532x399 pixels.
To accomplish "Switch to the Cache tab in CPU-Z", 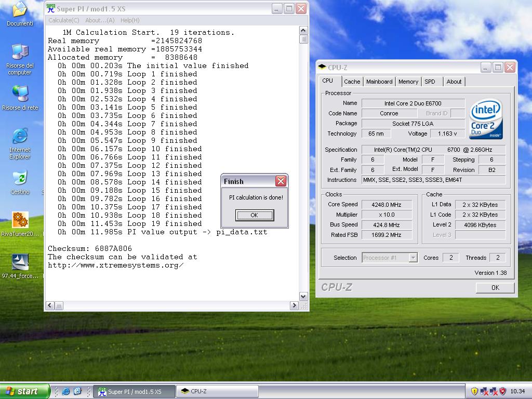I will (x=352, y=82).
